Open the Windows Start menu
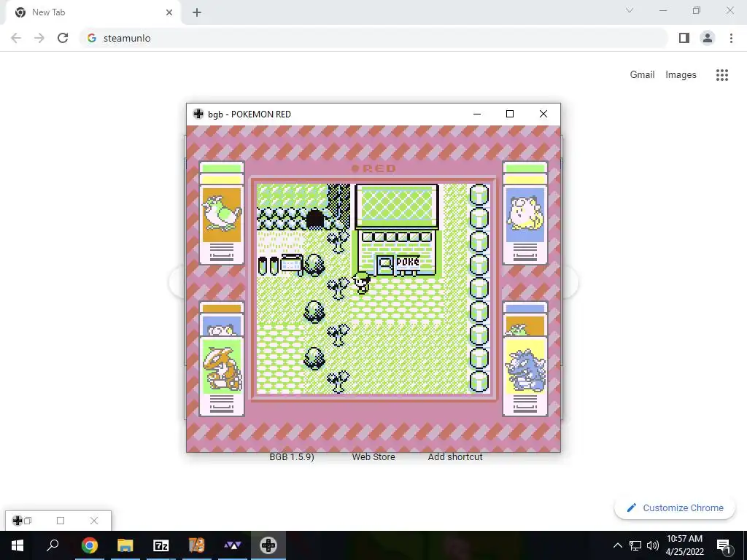This screenshot has height=560, width=747. click(18, 545)
